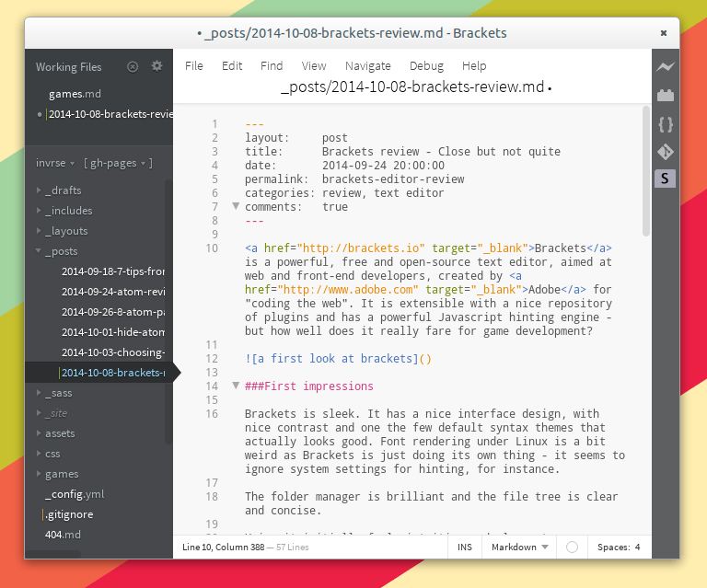
Task: Click the permalink line in front matter
Action: (354, 179)
